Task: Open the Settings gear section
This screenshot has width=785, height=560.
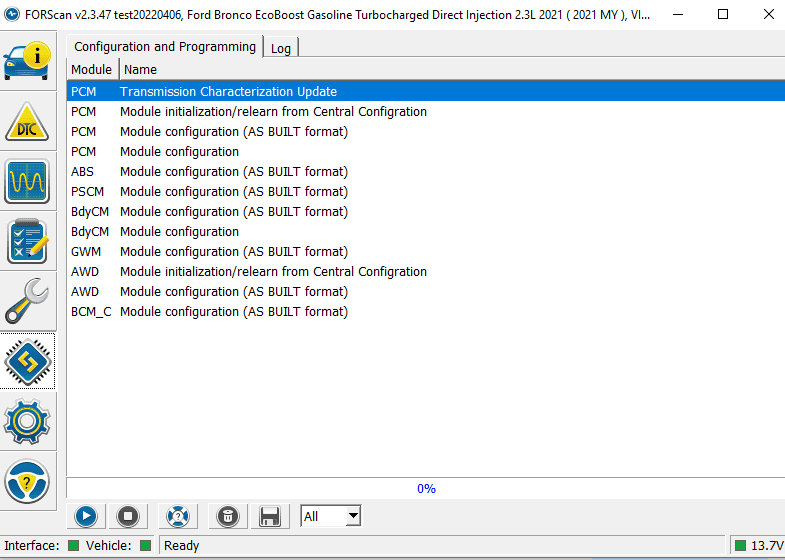Action: point(28,421)
